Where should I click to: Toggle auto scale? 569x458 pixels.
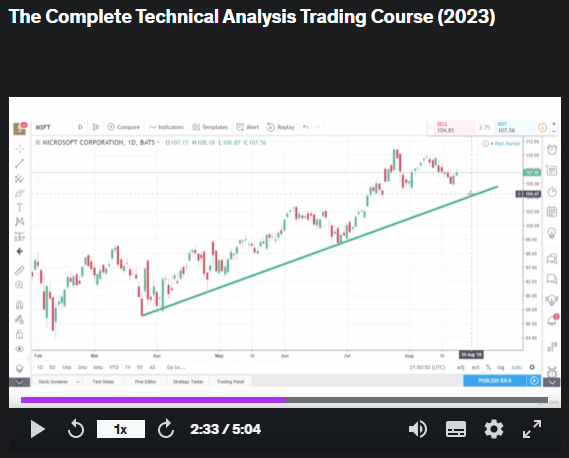click(516, 367)
